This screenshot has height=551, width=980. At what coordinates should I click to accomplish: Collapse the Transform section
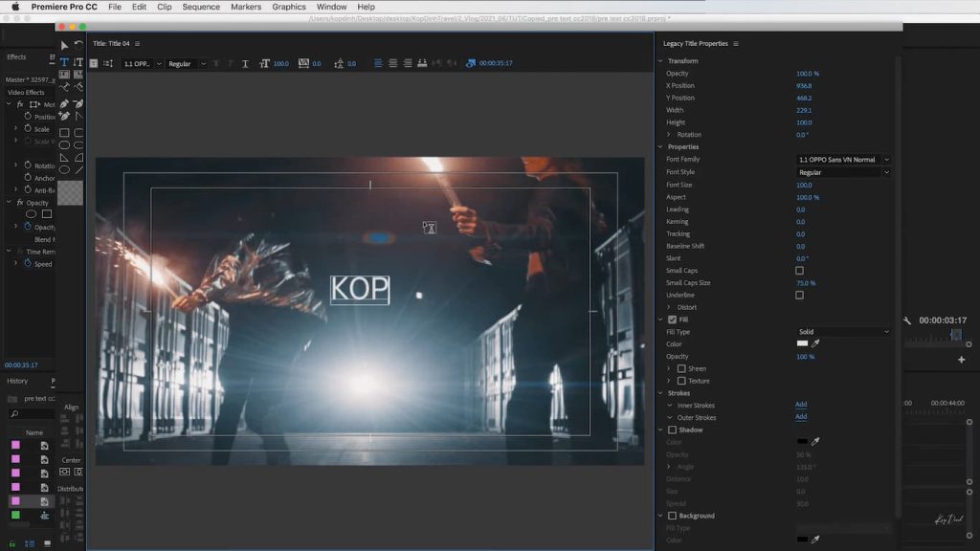tap(660, 61)
